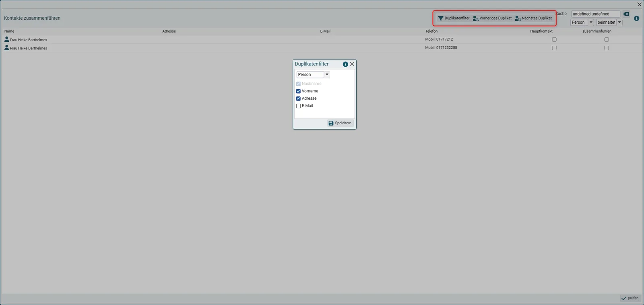Click the greyed Nachname checkbox
The width and height of the screenshot is (644, 305).
point(298,84)
